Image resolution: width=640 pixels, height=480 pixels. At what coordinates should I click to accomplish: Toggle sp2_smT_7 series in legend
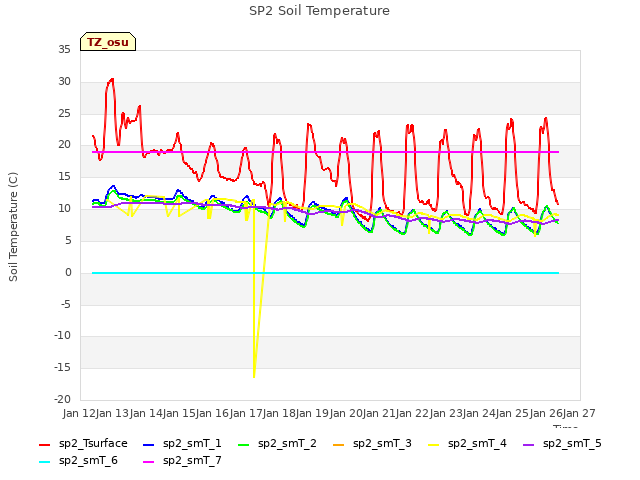tap(182, 461)
